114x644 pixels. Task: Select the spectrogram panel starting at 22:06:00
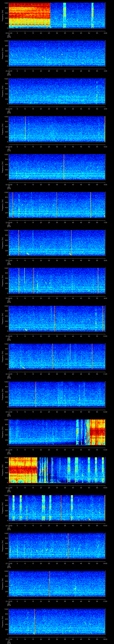[x=57, y=205]
